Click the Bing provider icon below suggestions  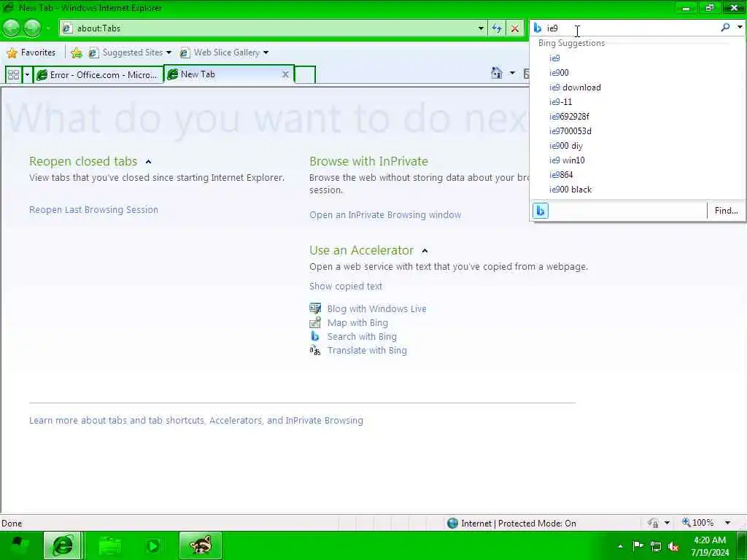coord(541,211)
